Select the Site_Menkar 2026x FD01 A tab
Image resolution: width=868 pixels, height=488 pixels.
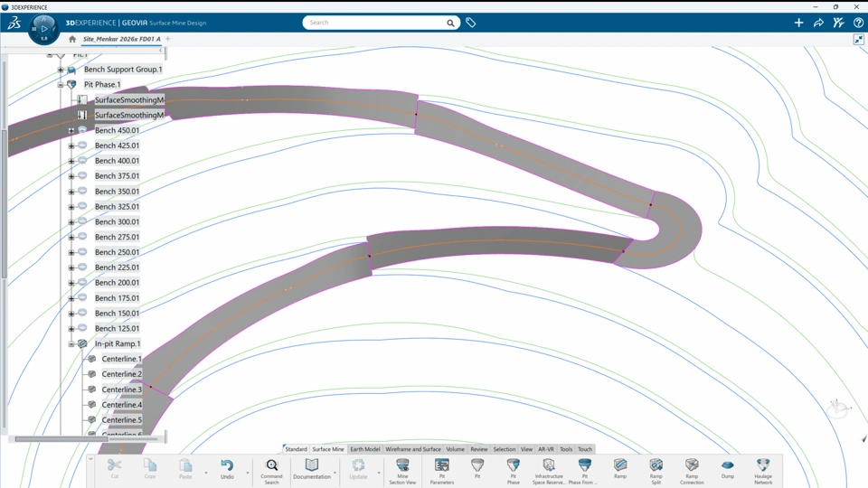(x=122, y=39)
